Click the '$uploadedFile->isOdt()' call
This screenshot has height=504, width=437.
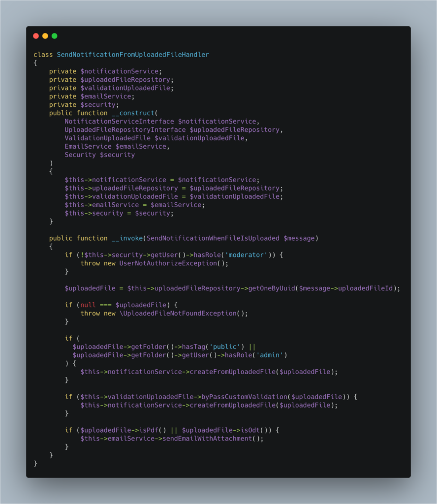[224, 430]
